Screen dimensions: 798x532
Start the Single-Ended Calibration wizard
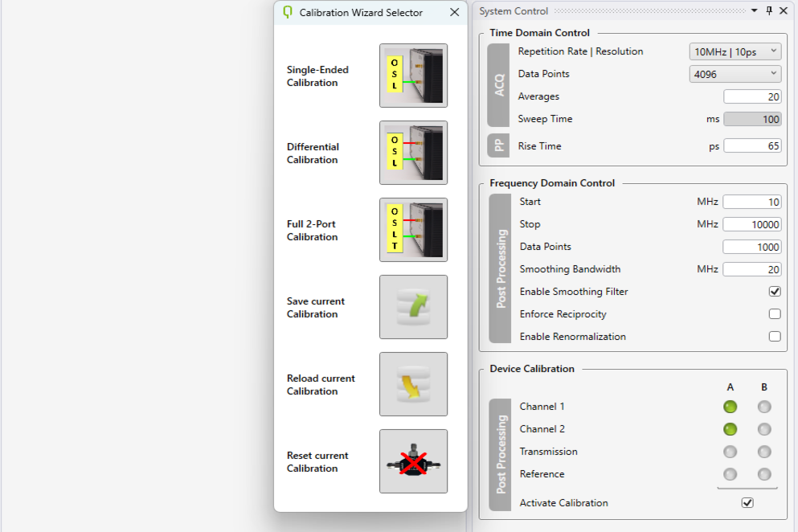click(x=413, y=76)
